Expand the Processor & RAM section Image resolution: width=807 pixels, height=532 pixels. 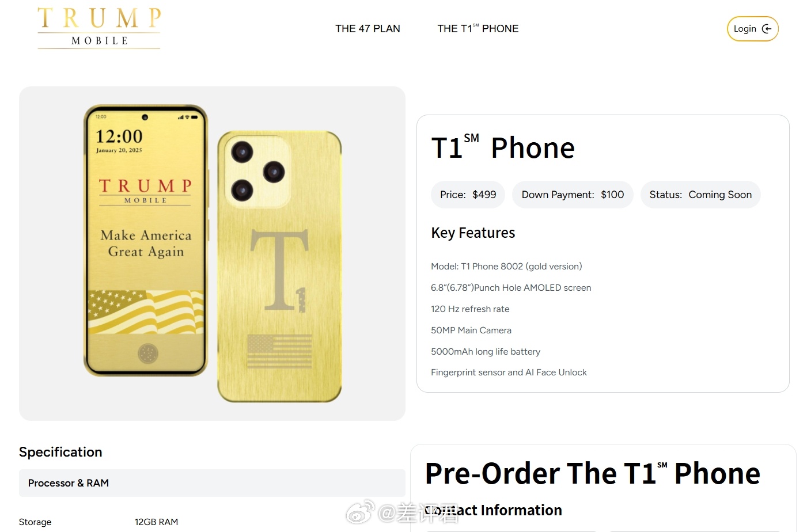tap(212, 483)
